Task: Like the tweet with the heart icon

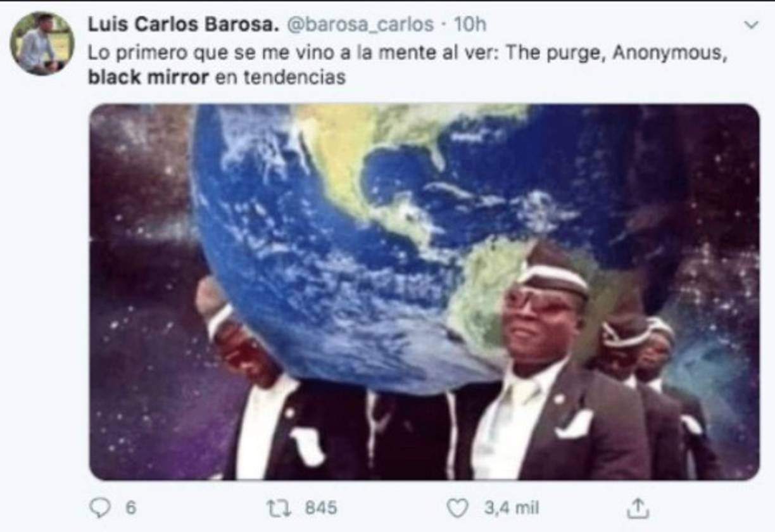Action: [x=457, y=507]
